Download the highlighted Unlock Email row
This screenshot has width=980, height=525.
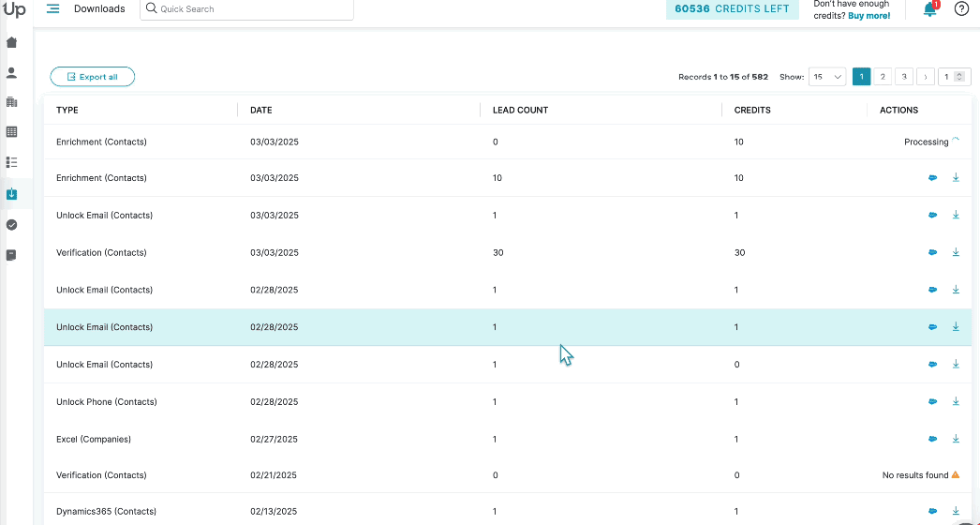tap(956, 326)
